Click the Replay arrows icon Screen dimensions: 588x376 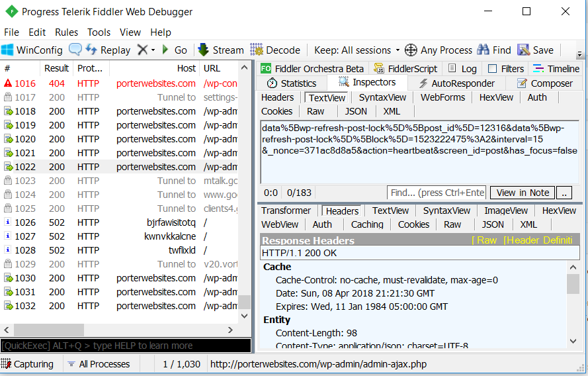tap(91, 50)
